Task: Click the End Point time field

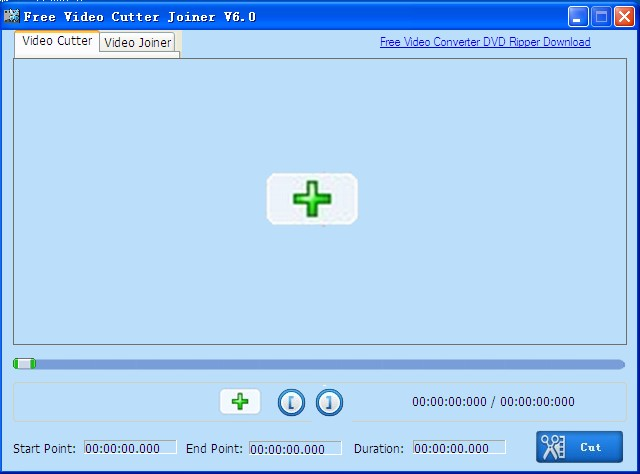Action: [x=295, y=448]
